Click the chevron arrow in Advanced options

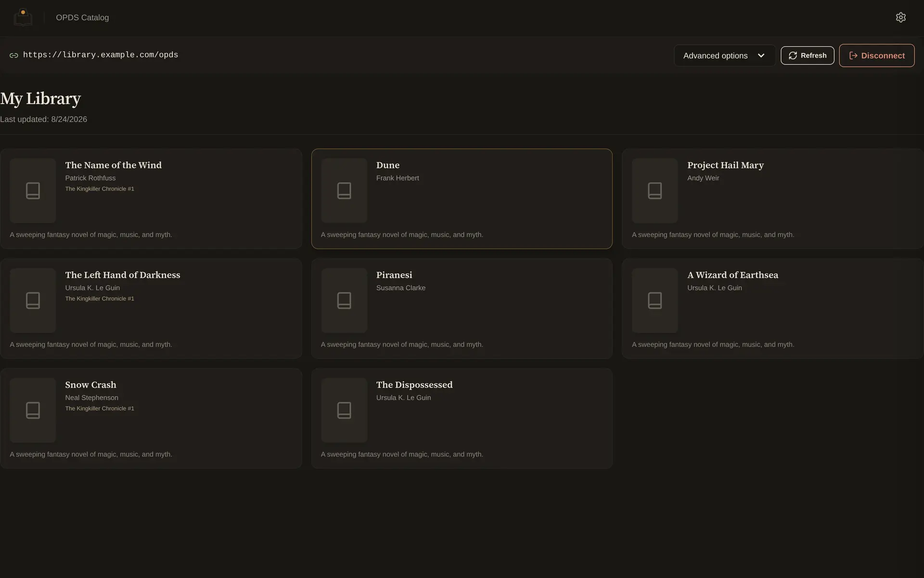(x=761, y=55)
